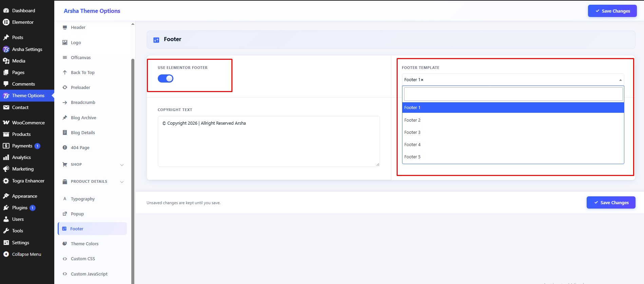Open the Footer tab in sidebar
This screenshot has width=644, height=284.
coord(92,229)
